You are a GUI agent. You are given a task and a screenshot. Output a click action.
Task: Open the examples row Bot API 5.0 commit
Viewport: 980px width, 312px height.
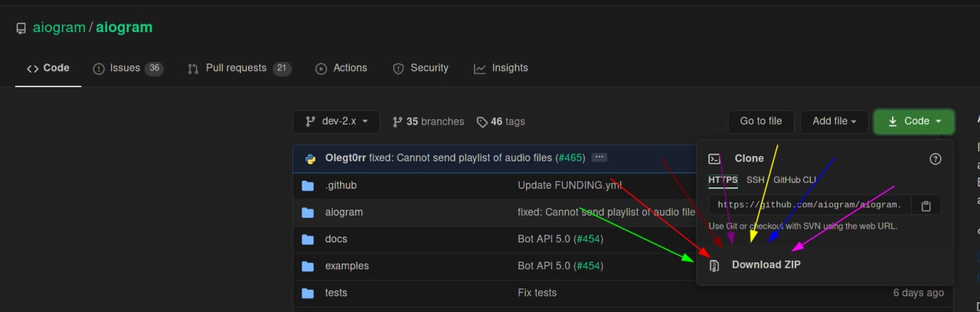pos(544,266)
